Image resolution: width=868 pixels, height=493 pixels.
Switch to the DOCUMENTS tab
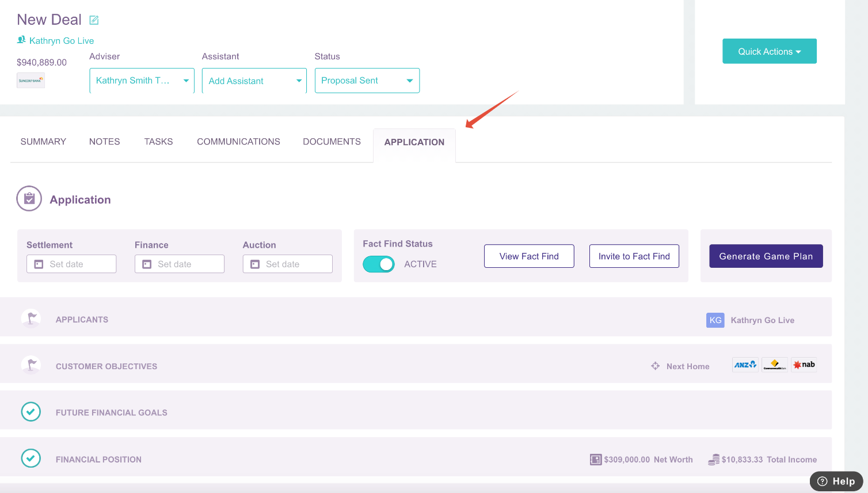click(x=332, y=141)
